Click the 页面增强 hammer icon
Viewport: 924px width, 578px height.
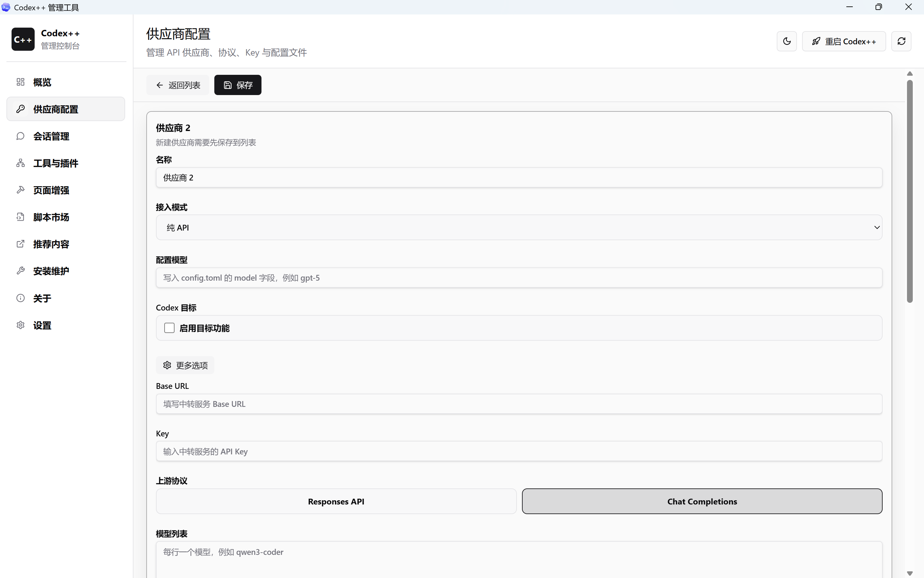tap(21, 190)
